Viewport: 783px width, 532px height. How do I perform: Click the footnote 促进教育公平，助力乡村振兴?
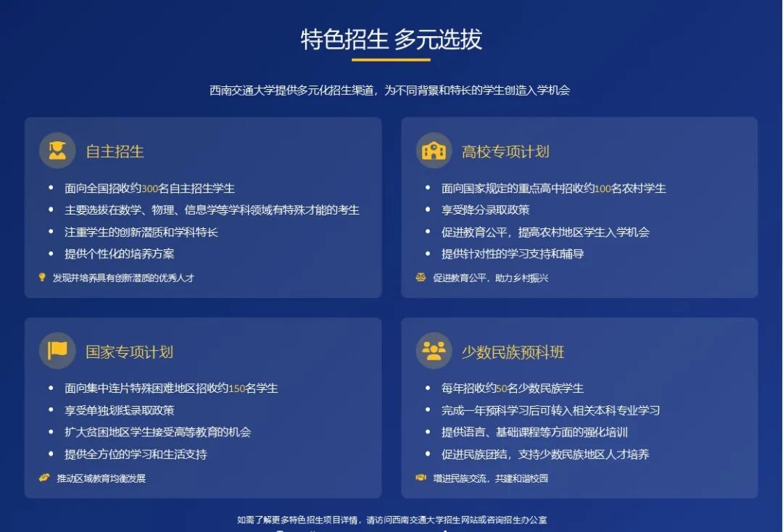point(490,278)
